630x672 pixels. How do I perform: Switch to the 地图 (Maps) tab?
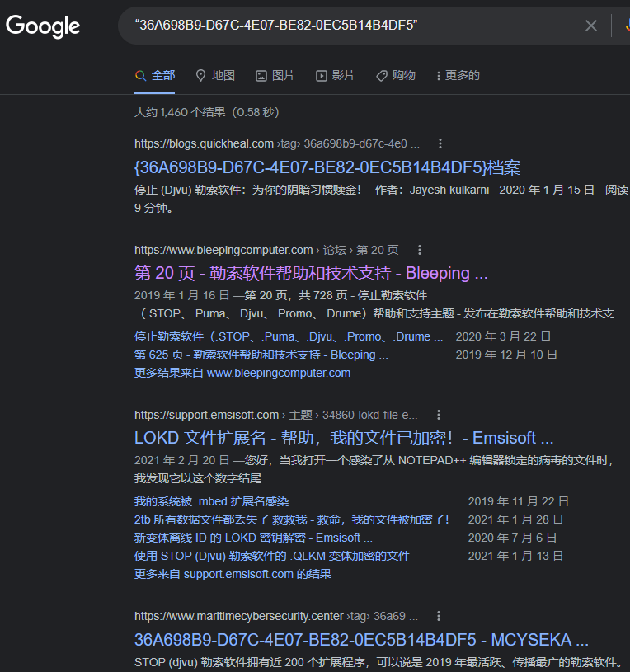215,76
